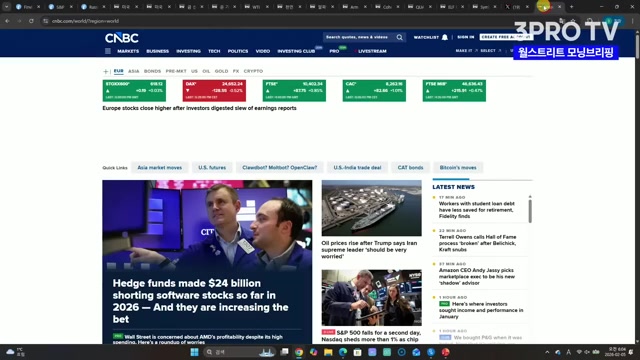Select the CRYPTO markets tab
Viewport: 640px width, 360px height.
pos(253,71)
